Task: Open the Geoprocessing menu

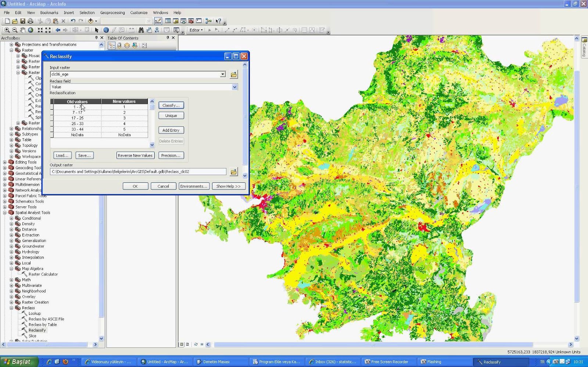Action: click(x=112, y=12)
